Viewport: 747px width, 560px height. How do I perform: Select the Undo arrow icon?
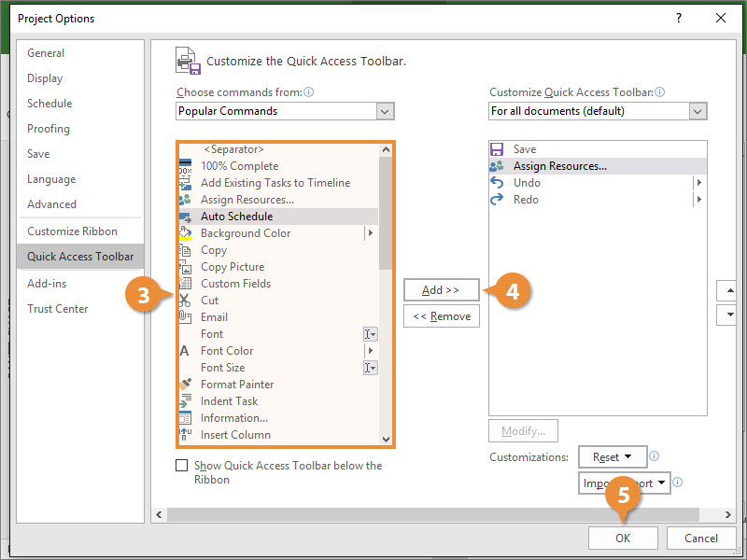497,183
